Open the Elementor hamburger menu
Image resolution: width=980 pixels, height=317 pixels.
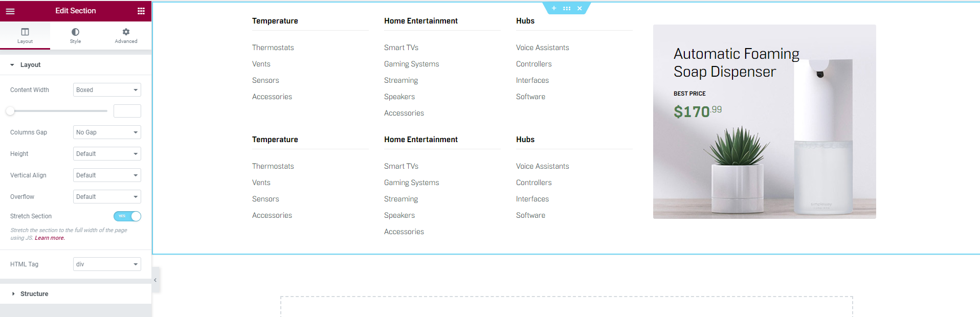tap(10, 11)
